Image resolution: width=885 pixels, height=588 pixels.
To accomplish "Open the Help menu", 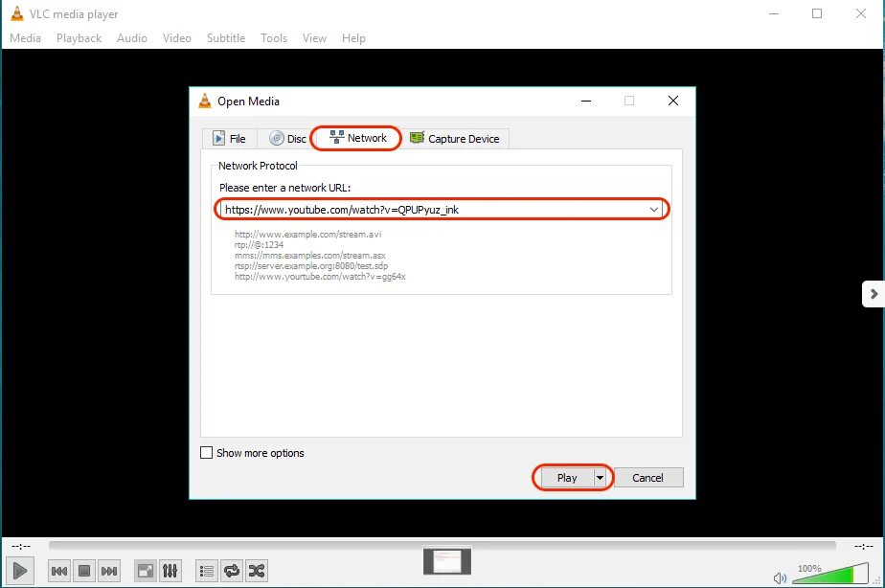I will click(x=353, y=37).
